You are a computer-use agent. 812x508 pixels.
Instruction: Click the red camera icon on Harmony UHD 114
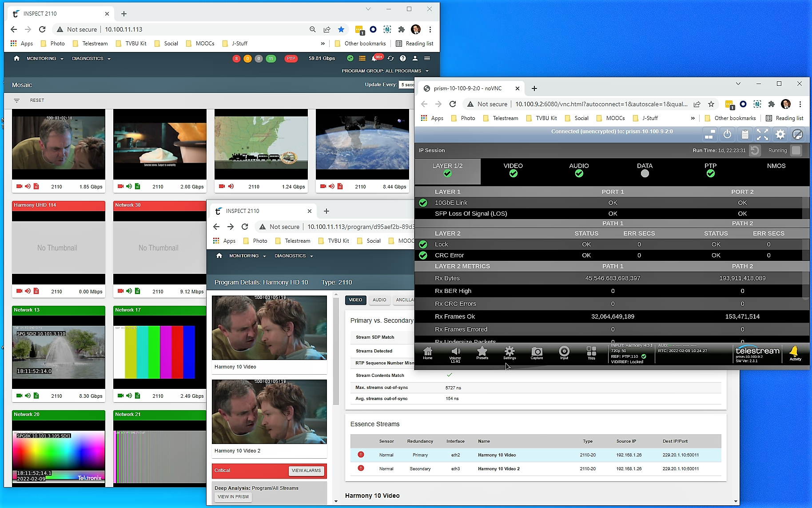(19, 291)
